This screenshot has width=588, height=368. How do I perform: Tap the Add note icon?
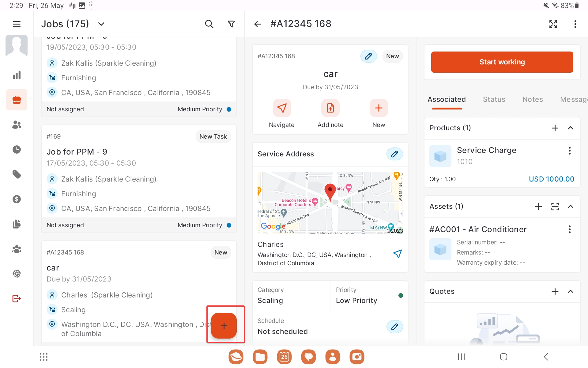(x=330, y=108)
